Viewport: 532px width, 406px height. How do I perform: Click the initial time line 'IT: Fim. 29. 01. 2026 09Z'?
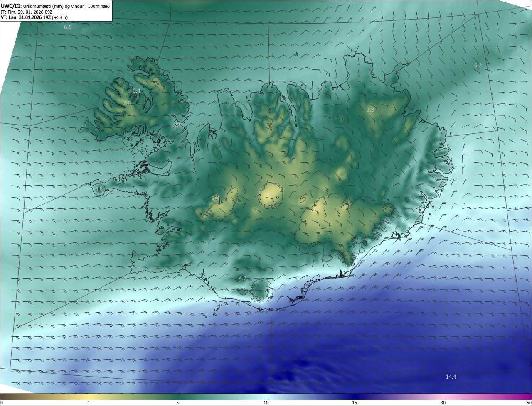point(27,12)
